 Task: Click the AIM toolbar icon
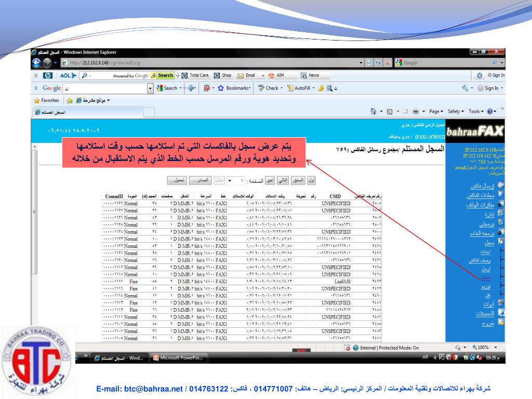click(276, 75)
